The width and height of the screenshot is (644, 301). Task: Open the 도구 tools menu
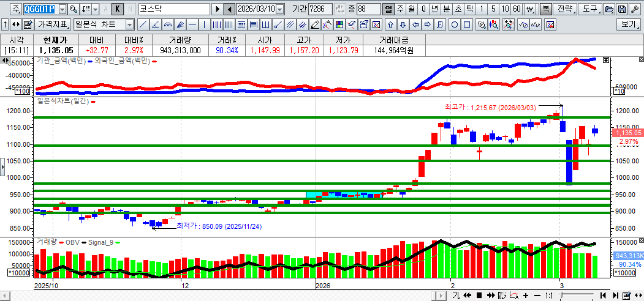tap(589, 9)
